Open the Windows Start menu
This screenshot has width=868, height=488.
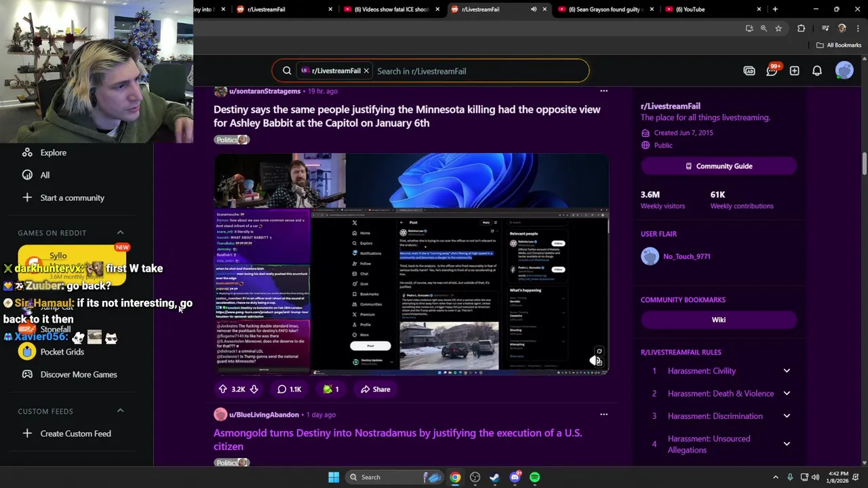point(334,477)
